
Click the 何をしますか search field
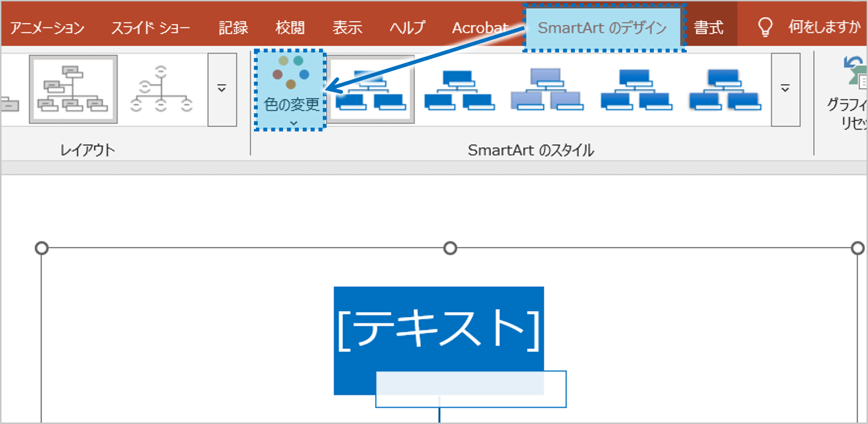click(824, 28)
